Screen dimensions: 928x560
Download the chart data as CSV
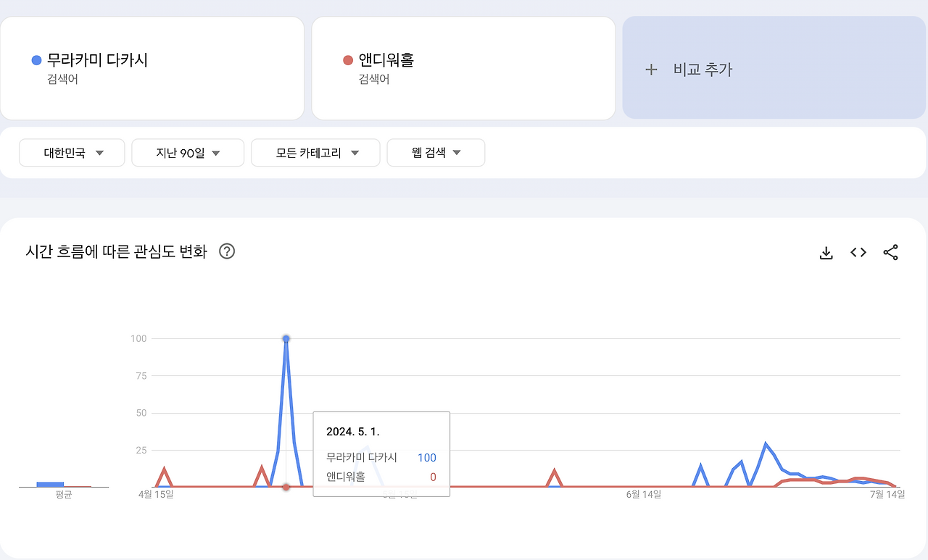pyautogui.click(x=826, y=252)
